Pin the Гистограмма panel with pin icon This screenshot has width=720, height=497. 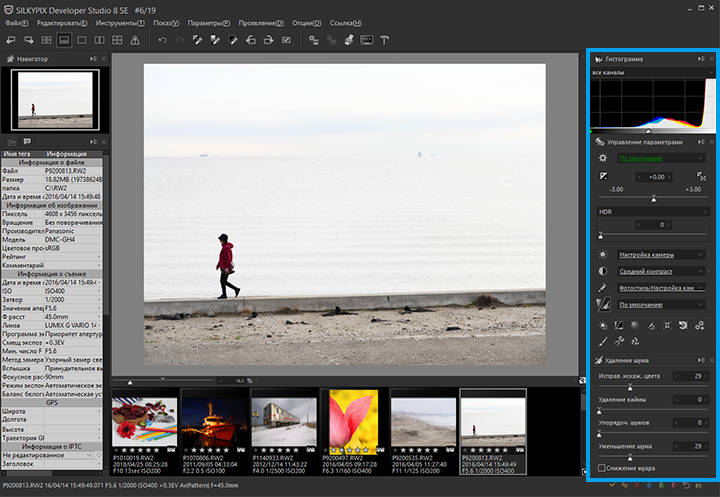[x=701, y=59]
